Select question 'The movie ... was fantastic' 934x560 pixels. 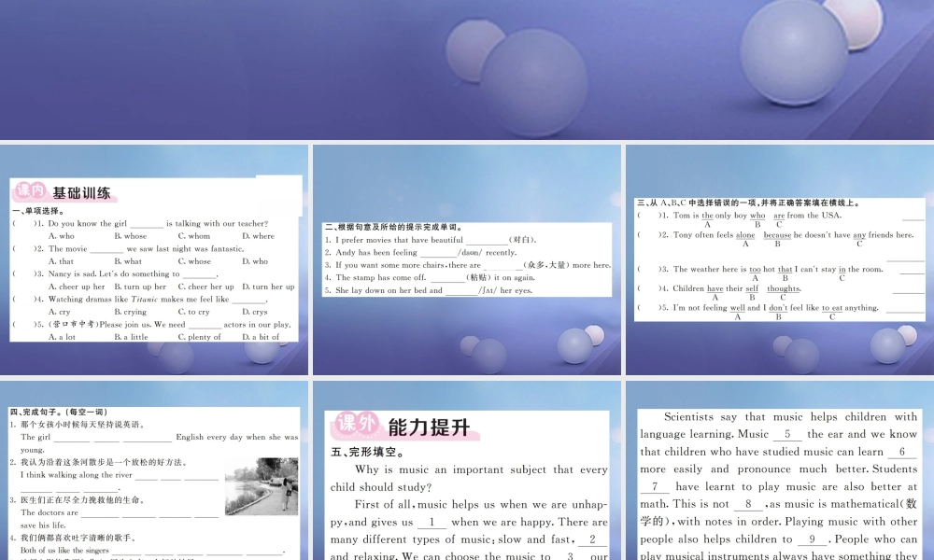tap(146, 249)
